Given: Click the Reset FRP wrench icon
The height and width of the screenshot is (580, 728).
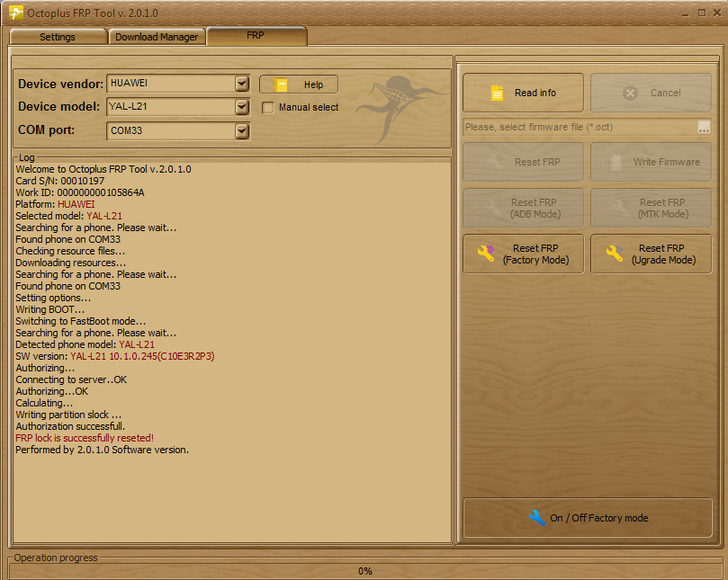Looking at the screenshot, I should (495, 162).
